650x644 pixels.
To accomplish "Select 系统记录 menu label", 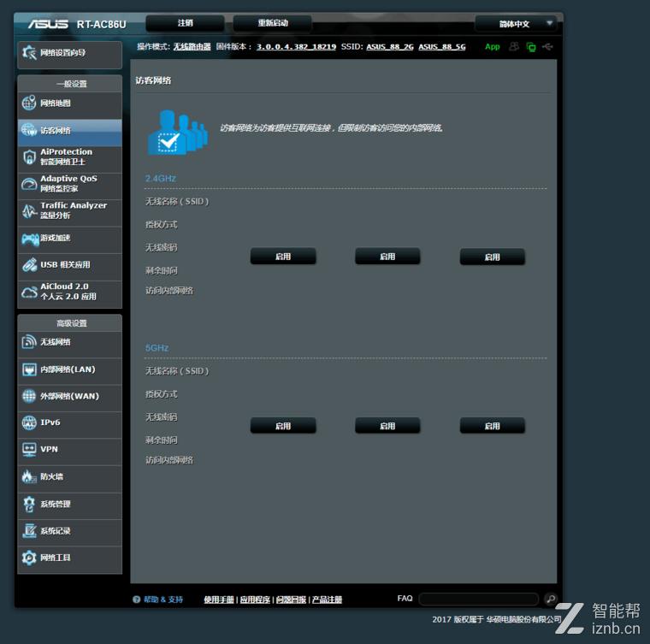I will tap(55, 530).
